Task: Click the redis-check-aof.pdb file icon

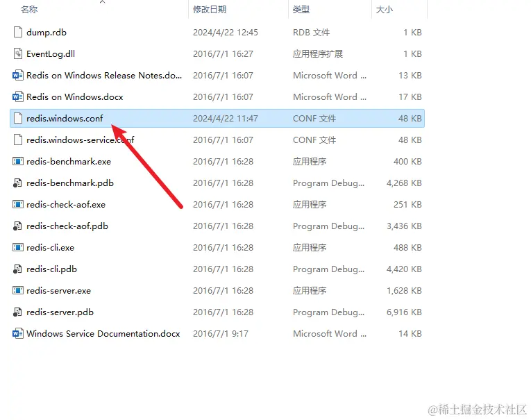Action: [17, 226]
